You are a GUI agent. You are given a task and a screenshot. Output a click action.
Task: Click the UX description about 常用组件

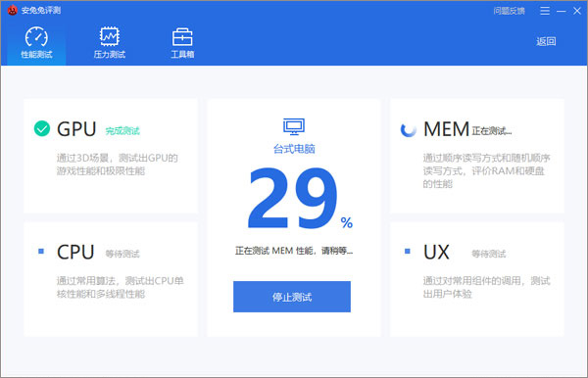(487, 287)
